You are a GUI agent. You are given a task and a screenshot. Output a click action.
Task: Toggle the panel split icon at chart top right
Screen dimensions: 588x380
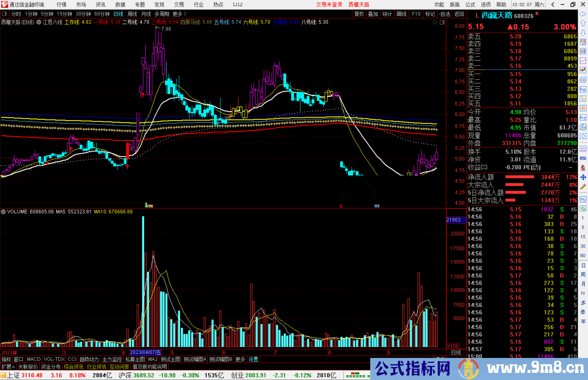442,22
